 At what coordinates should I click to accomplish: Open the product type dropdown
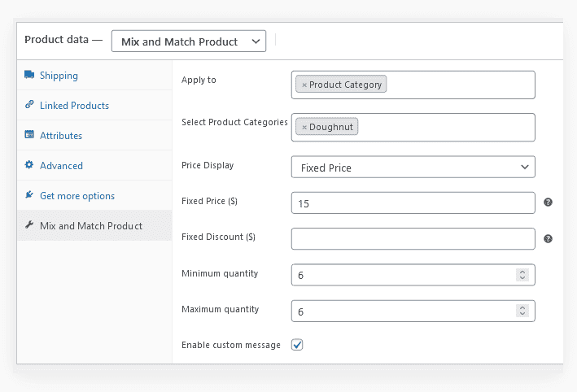click(x=189, y=41)
